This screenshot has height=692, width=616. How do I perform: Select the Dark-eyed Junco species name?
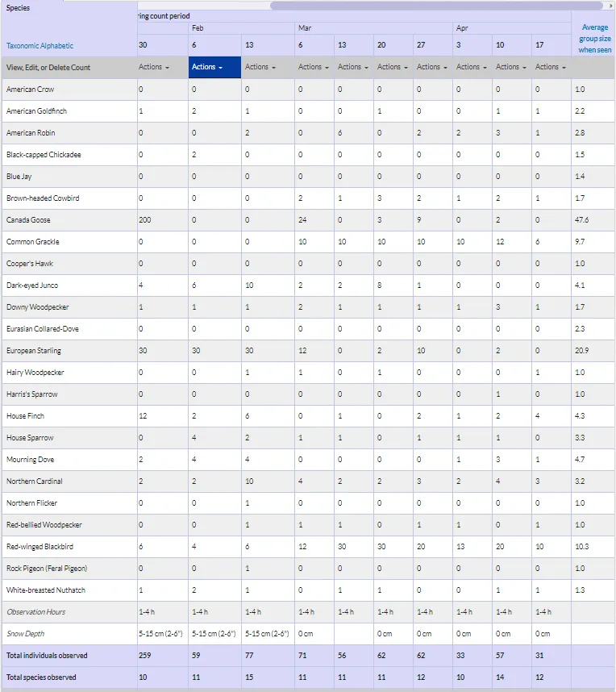(32, 285)
